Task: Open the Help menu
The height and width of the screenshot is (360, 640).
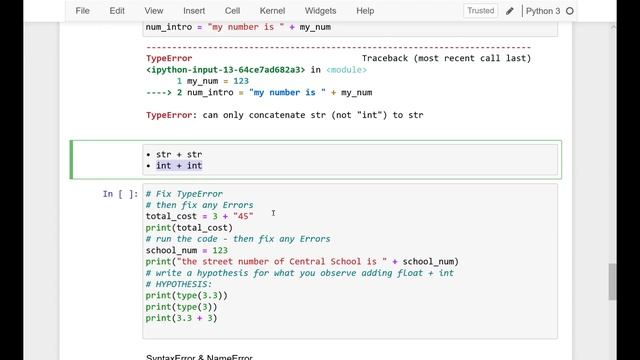Action: pos(365,11)
